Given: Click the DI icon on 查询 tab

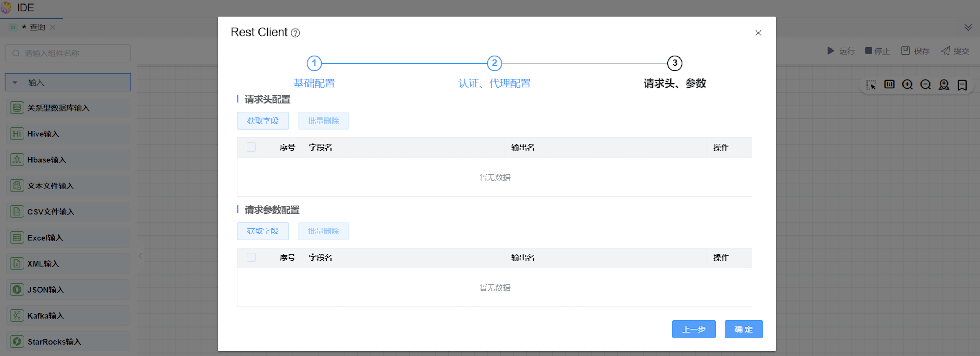Looking at the screenshot, I should 13,27.
